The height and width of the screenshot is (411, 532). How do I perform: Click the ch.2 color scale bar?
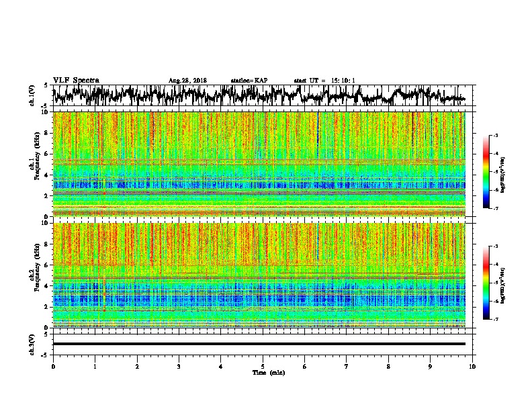(486, 283)
